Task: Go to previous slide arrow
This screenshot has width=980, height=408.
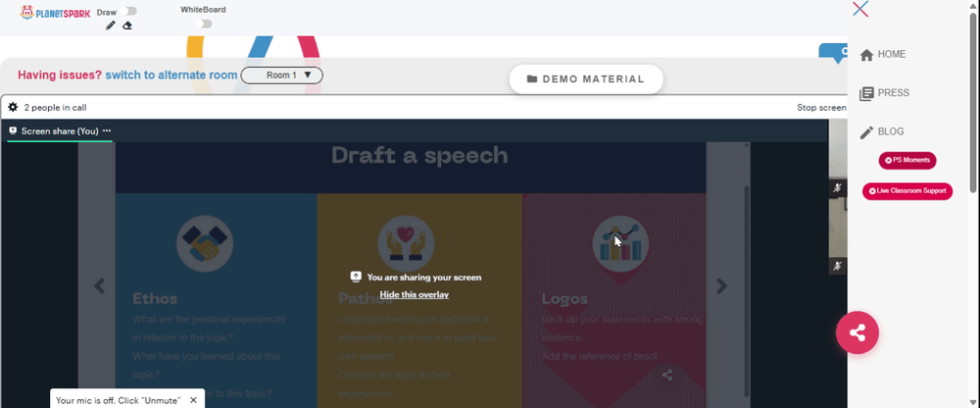Action: tap(99, 286)
